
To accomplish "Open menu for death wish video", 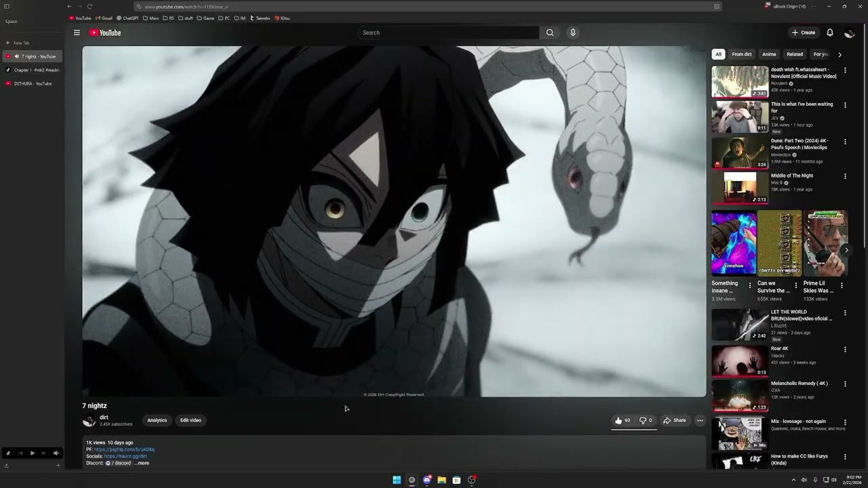I will click(x=845, y=70).
